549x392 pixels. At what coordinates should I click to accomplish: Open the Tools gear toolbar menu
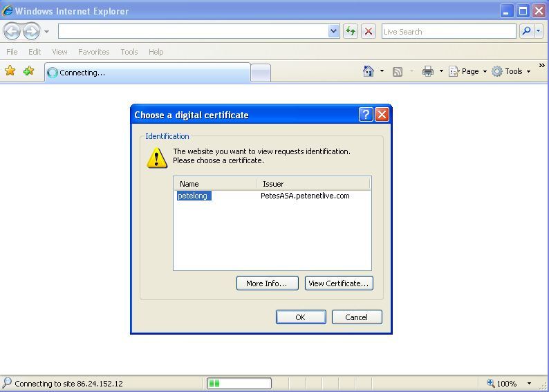pyautogui.click(x=511, y=71)
